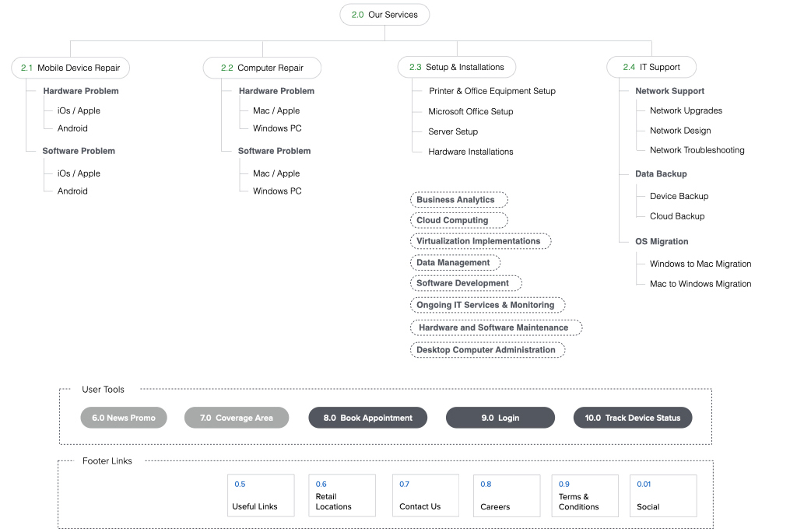Select the Hardware Problem under Mobile Device Repair
The height and width of the screenshot is (532, 797).
click(80, 91)
